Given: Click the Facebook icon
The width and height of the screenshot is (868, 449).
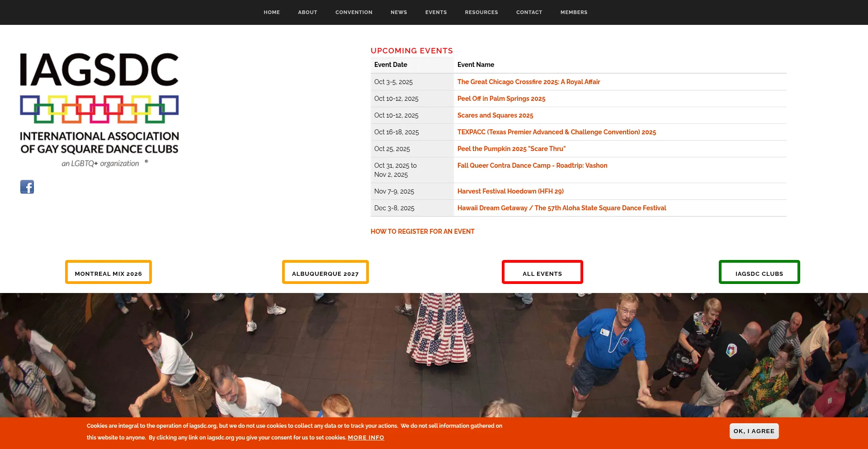Looking at the screenshot, I should coord(27,187).
